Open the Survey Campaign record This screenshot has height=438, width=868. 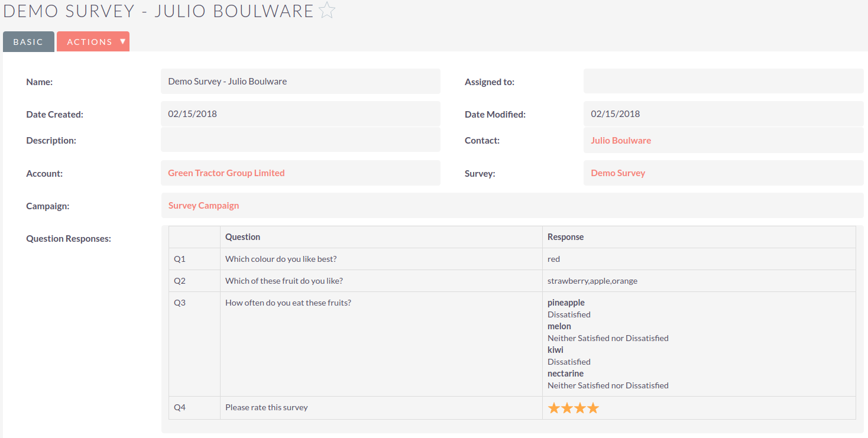203,205
